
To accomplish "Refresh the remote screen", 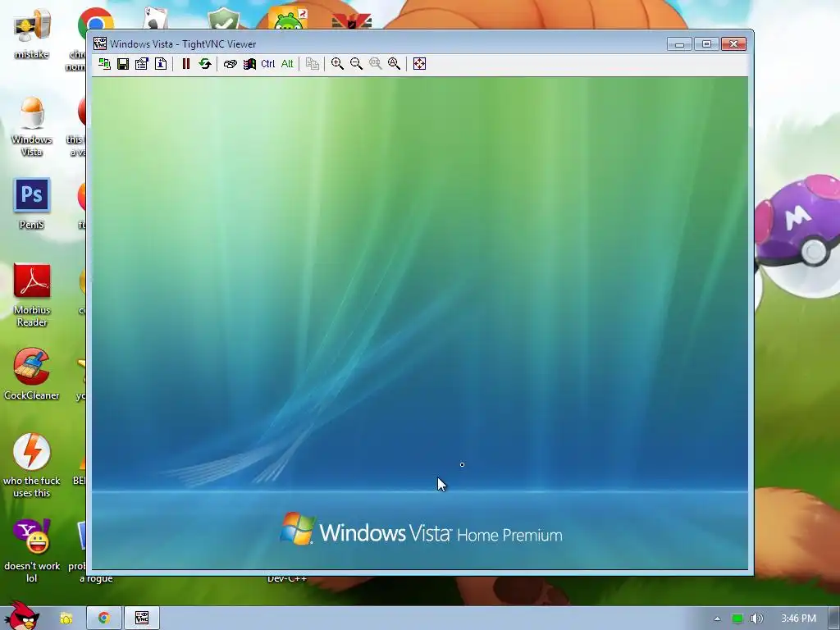I will [x=204, y=64].
